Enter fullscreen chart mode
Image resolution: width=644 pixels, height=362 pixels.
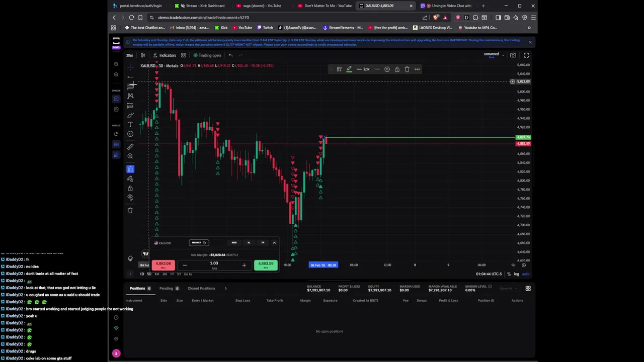tap(526, 55)
